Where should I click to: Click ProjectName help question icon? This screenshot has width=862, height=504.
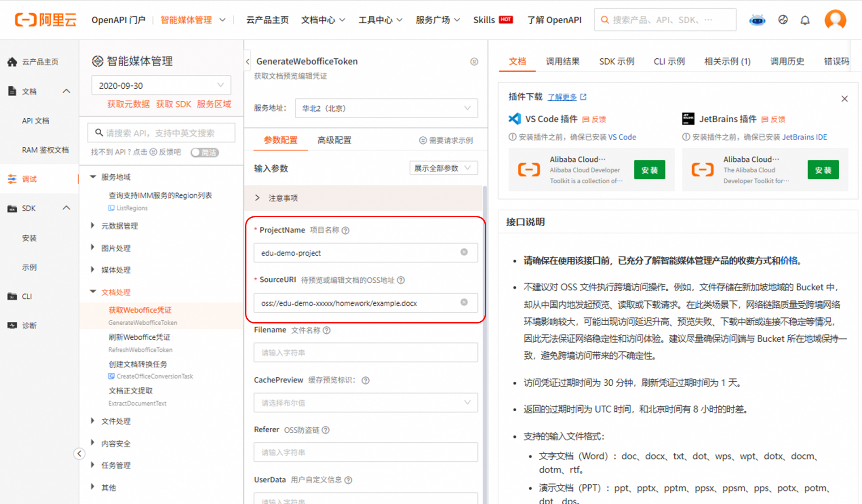click(345, 230)
